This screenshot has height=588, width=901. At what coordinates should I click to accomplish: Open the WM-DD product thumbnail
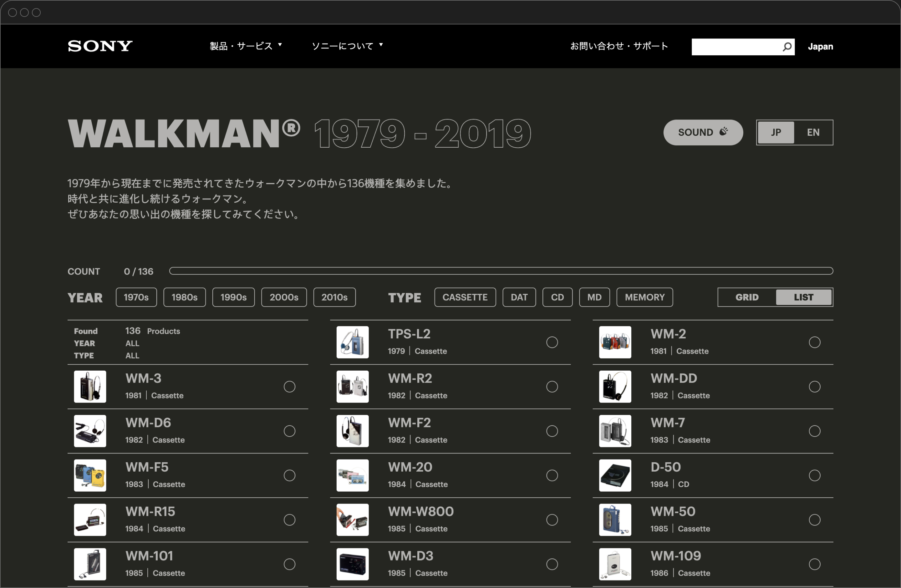[615, 387]
